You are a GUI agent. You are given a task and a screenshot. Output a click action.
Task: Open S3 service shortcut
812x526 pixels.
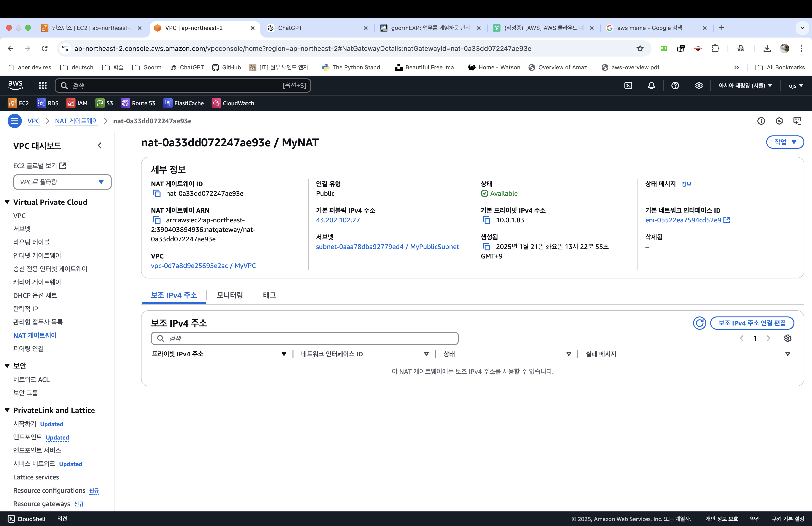[x=104, y=103]
